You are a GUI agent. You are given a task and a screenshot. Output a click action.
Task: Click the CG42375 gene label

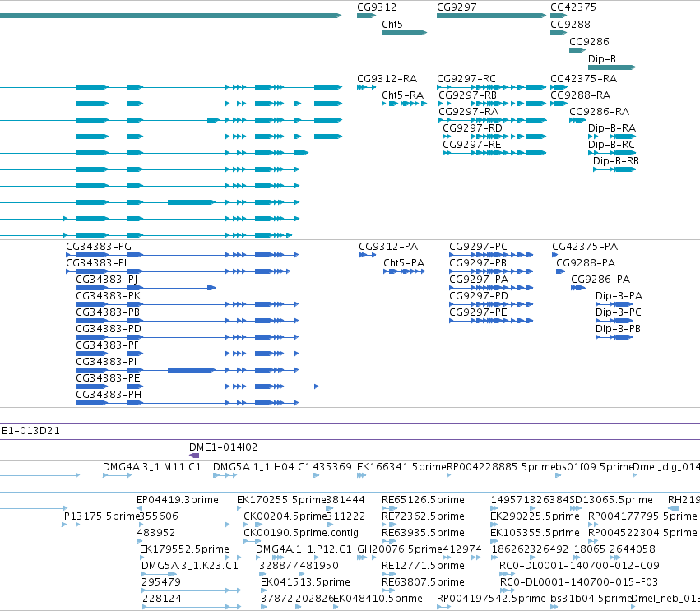coord(573,7)
